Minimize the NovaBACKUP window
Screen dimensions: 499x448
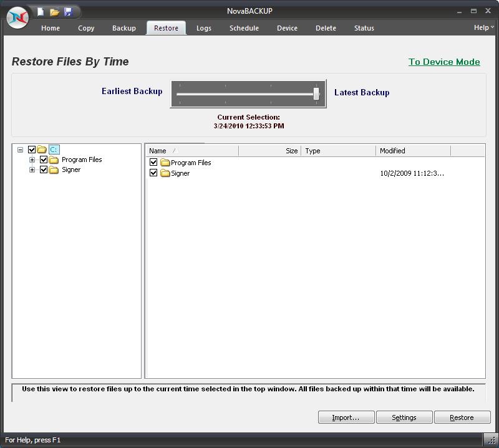click(x=459, y=11)
